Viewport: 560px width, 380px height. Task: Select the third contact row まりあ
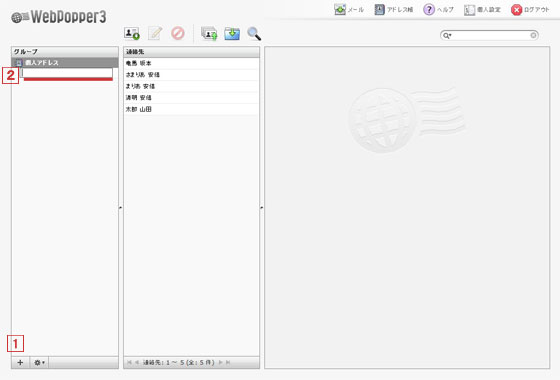tap(191, 86)
